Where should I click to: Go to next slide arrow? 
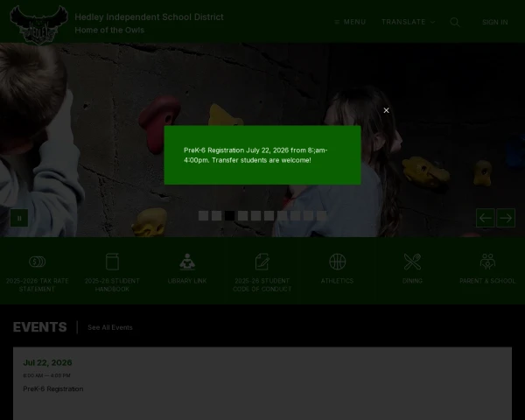point(506,218)
